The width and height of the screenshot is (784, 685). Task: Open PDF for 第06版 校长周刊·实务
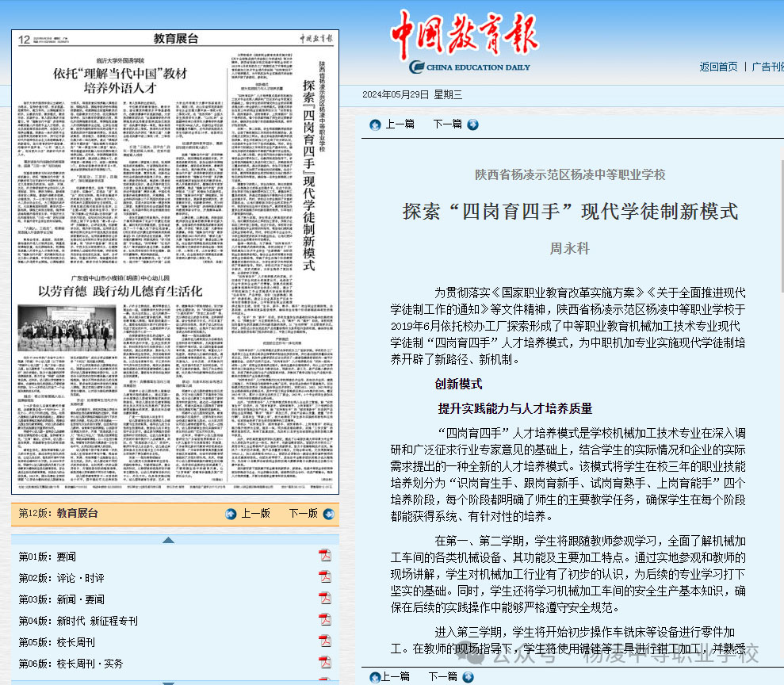[x=324, y=663]
